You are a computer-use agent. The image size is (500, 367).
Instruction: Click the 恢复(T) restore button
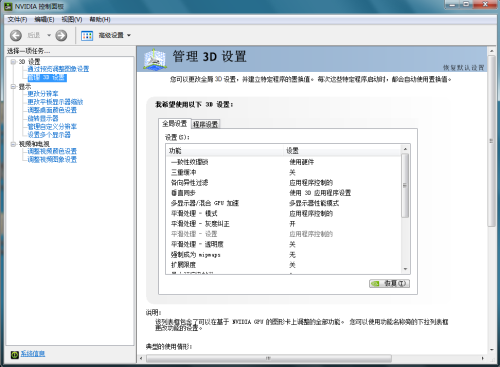click(x=390, y=283)
